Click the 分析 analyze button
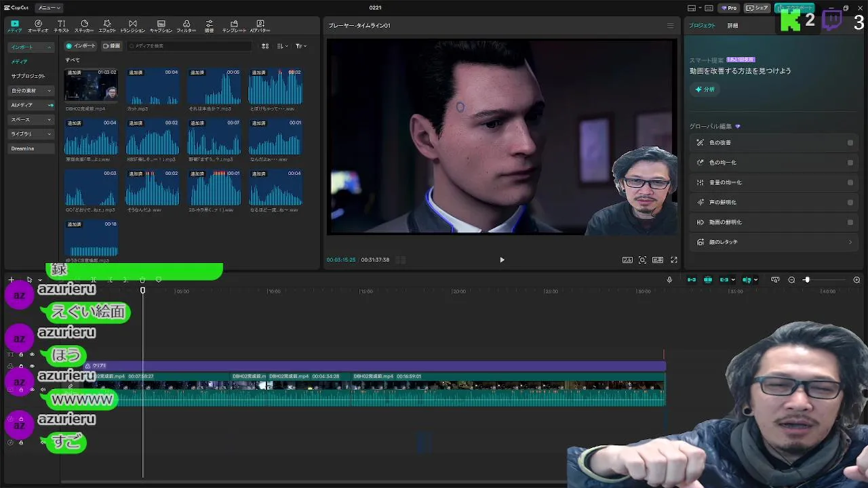Viewport: 868px width, 488px height. tap(705, 89)
